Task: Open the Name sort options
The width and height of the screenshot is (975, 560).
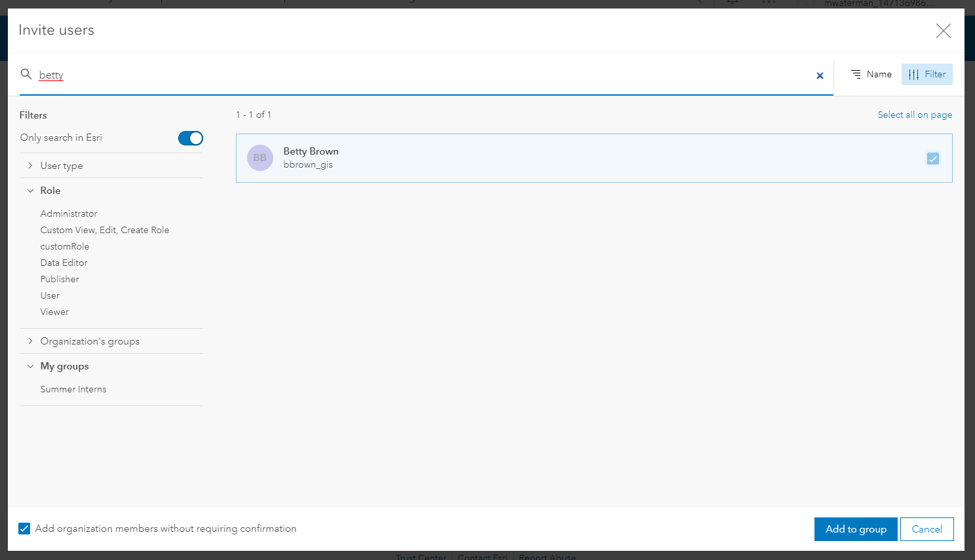Action: coord(871,74)
